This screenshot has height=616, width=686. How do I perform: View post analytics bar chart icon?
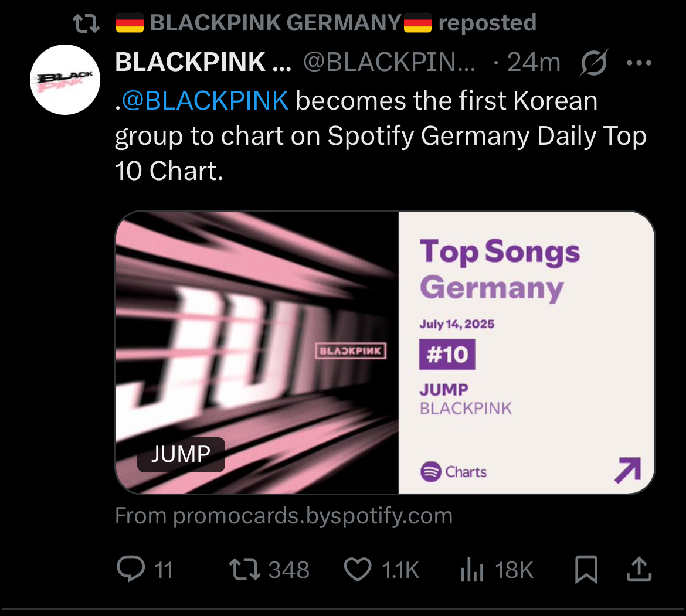(472, 569)
